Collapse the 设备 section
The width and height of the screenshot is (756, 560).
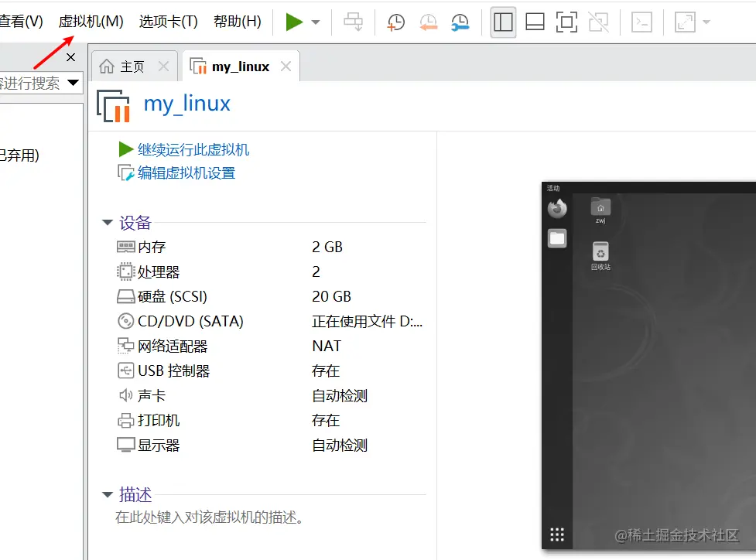tap(107, 223)
